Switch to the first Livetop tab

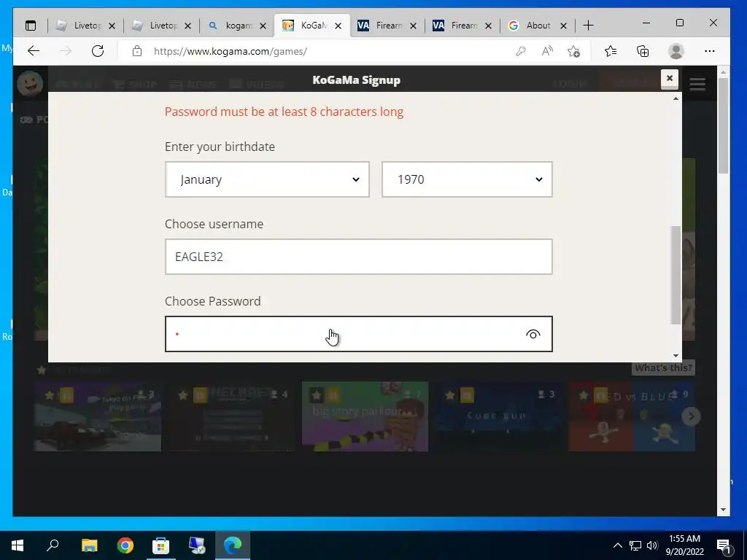click(x=86, y=26)
